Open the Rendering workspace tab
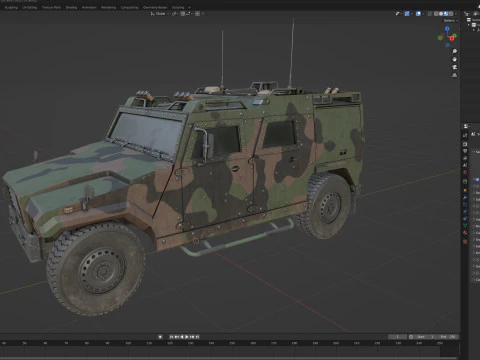480x360 pixels. point(108,7)
